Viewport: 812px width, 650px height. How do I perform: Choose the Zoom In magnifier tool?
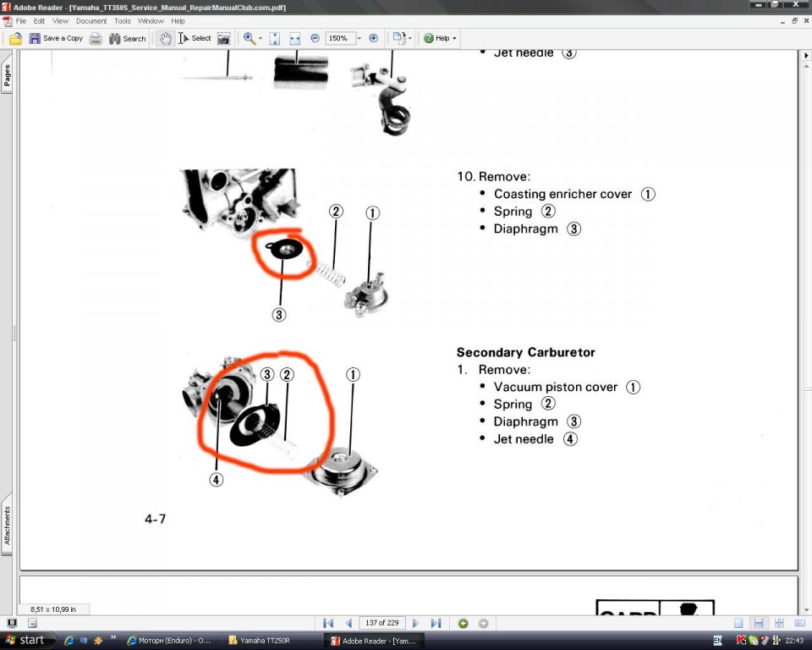[x=249, y=38]
